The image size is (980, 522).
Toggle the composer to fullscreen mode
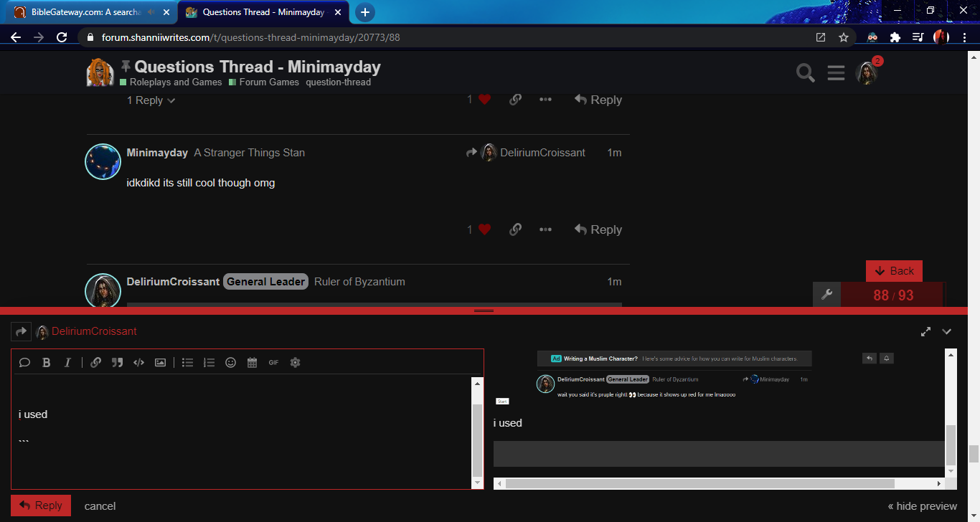pyautogui.click(x=925, y=331)
